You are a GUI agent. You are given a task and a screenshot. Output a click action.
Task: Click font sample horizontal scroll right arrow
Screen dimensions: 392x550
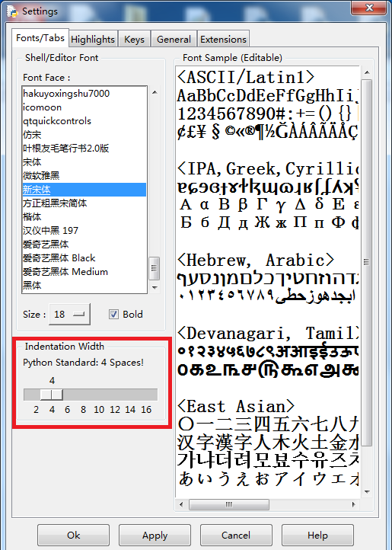point(353,504)
